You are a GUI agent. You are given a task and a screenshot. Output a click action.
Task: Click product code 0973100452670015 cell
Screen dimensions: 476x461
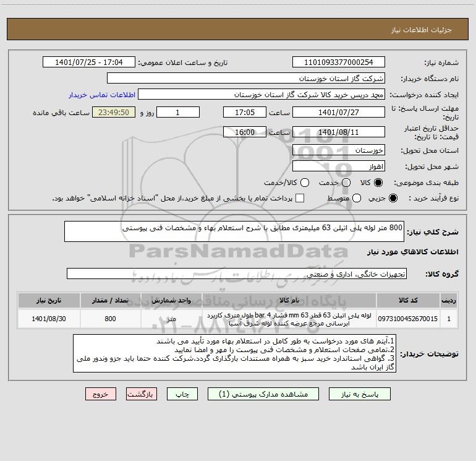click(408, 319)
